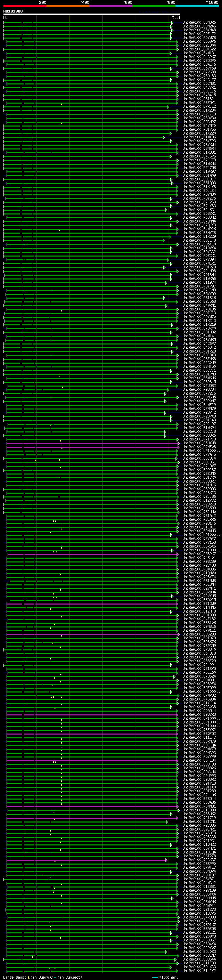Viewport: 222px width, 980px height.
Task: Click the UniRef100_B4W131 hit name
Action: tap(199, 53)
